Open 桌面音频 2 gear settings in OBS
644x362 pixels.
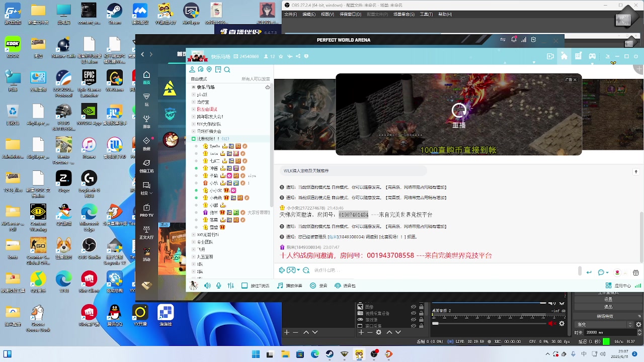[x=562, y=323]
